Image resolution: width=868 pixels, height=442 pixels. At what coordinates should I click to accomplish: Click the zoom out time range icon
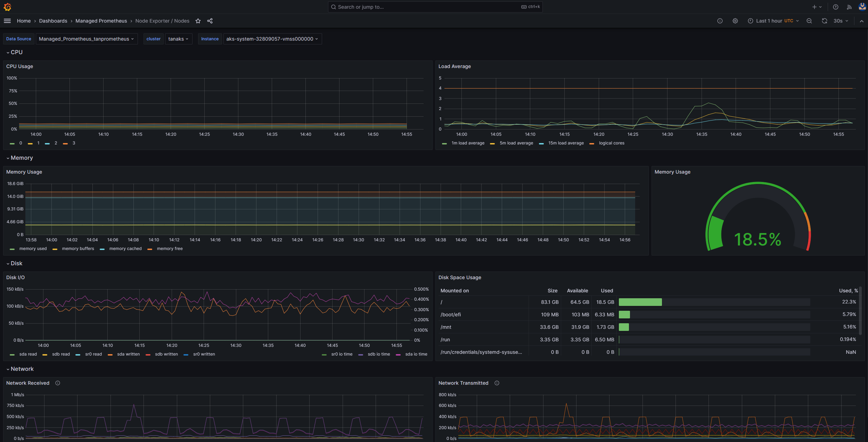(x=809, y=21)
